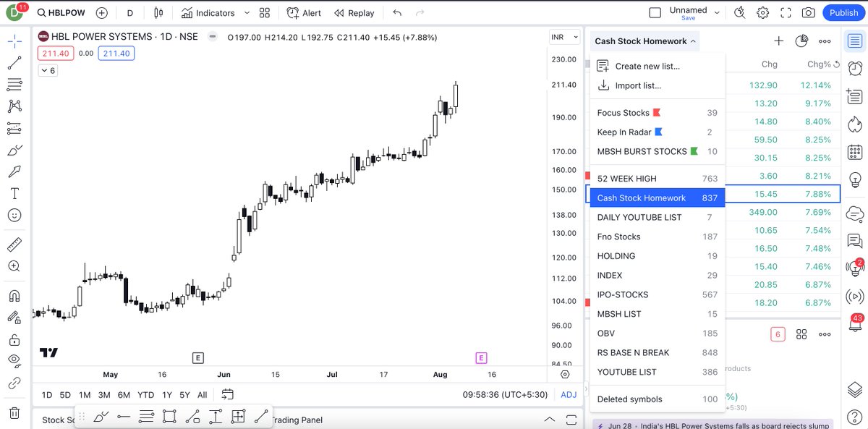Select the patterns drawing tool
868x429 pixels.
pyautogui.click(x=14, y=106)
